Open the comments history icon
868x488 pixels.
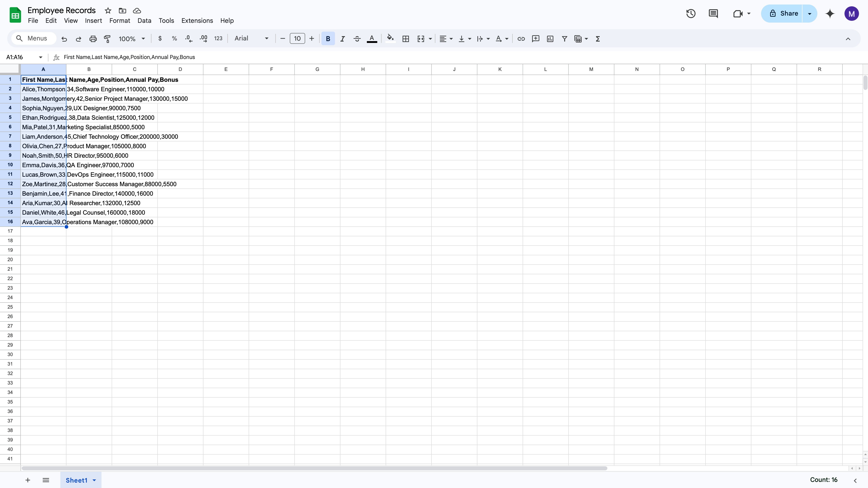click(713, 14)
